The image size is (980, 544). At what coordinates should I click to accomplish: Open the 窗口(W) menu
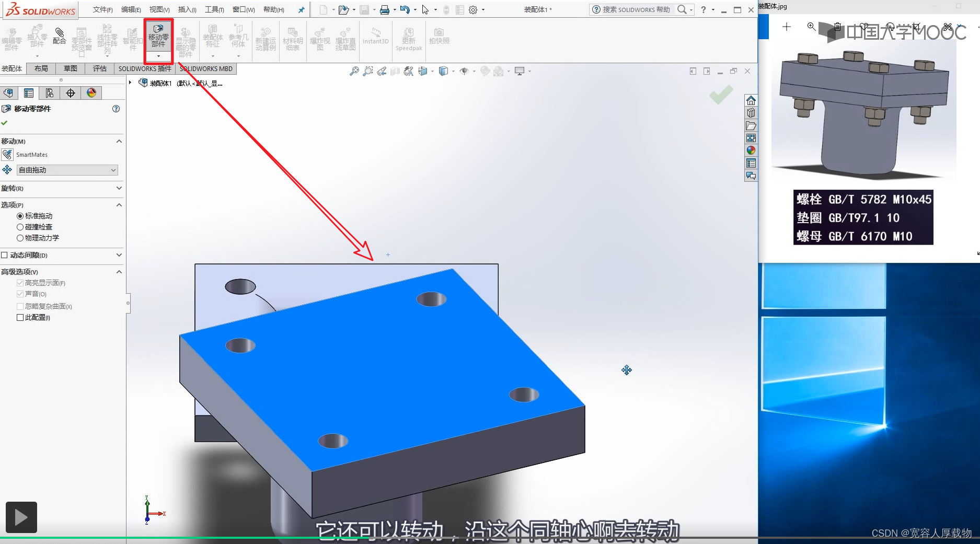[244, 10]
